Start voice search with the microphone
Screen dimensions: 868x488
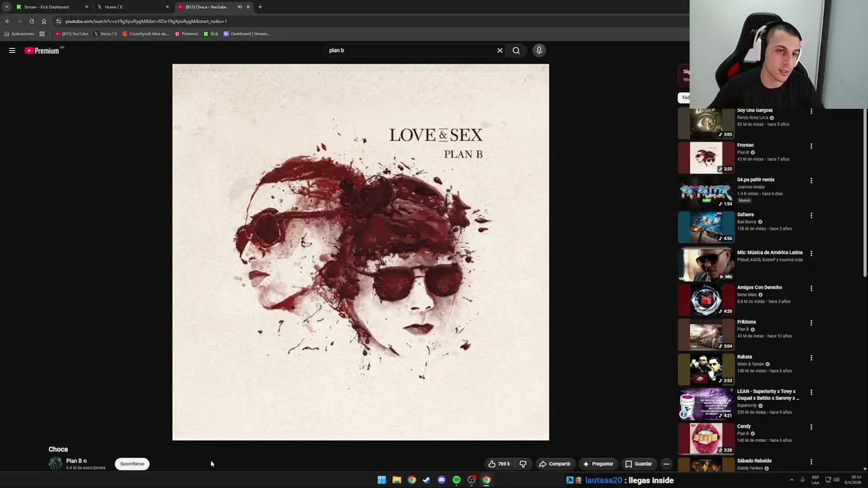tap(539, 50)
